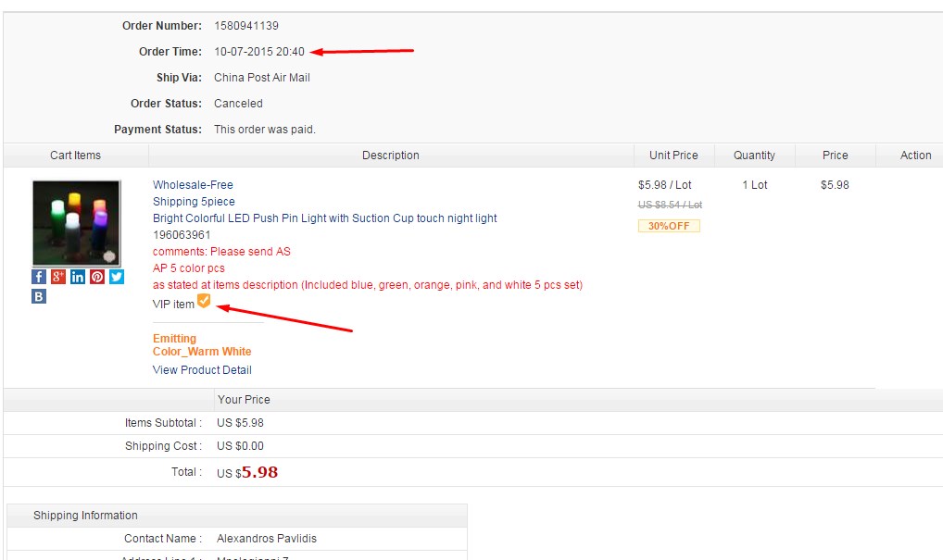Pin the item using the Pinterest icon

coord(96,276)
